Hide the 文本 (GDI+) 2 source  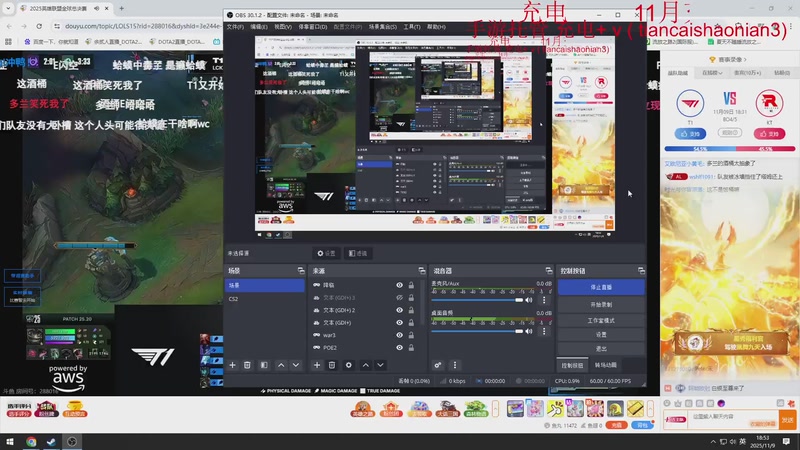399,310
